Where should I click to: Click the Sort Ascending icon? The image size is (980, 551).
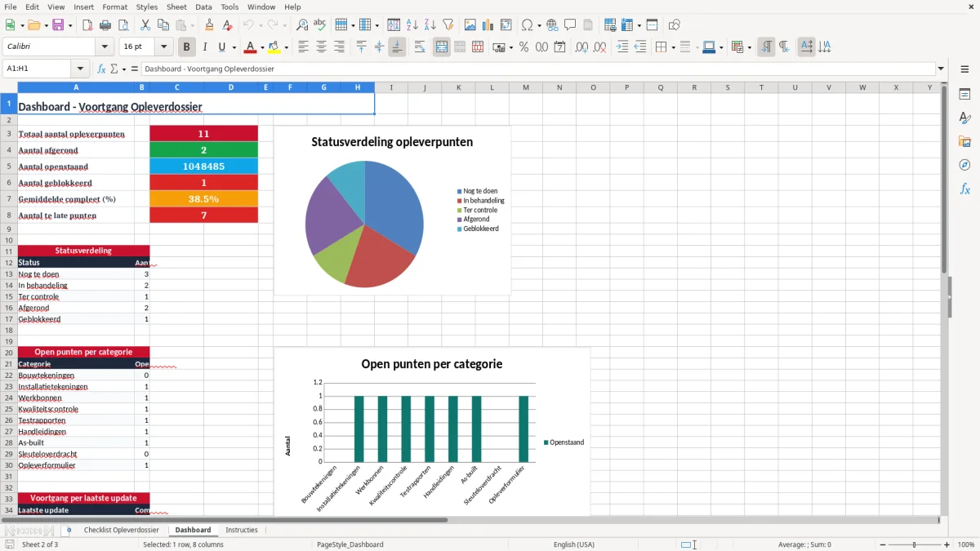pos(412,25)
